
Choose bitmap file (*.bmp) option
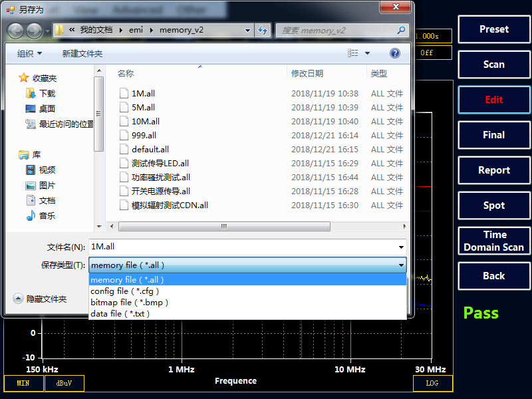[x=129, y=303]
